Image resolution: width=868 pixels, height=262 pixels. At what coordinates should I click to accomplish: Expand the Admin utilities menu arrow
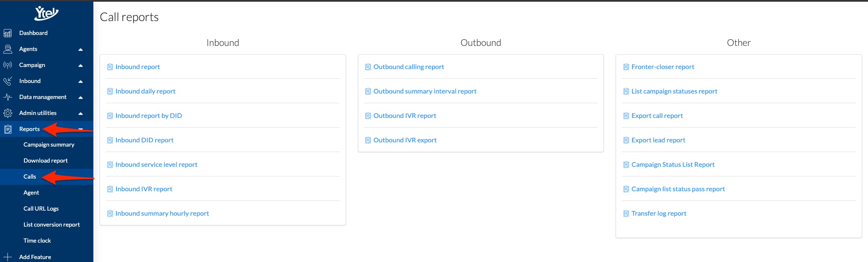point(80,113)
